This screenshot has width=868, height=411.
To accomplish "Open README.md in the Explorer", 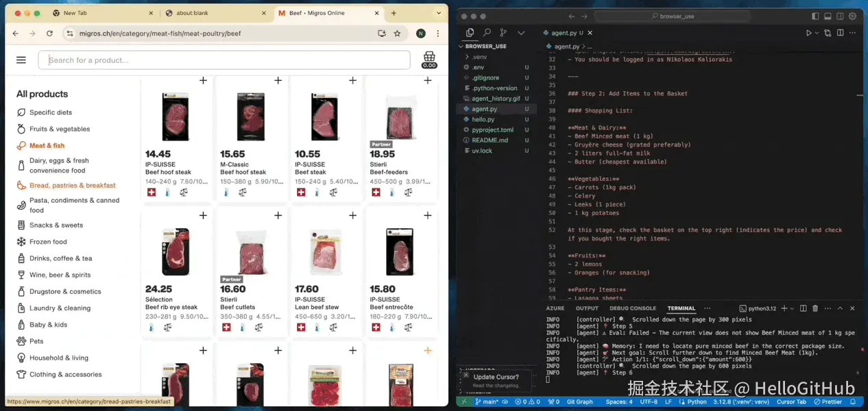I will [x=490, y=140].
